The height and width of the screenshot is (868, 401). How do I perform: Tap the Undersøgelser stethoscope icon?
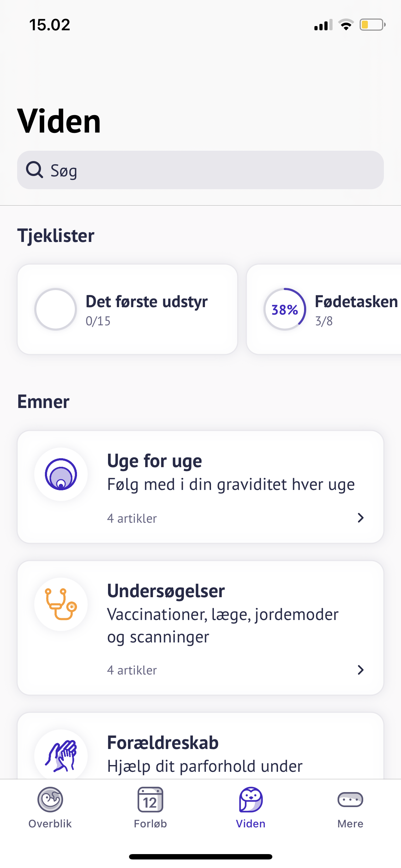tap(61, 604)
